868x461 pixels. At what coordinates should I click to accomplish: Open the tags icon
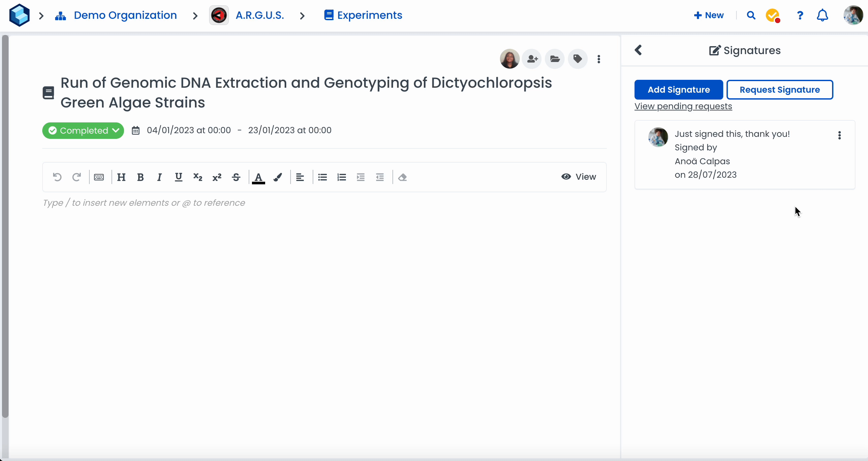pyautogui.click(x=577, y=59)
